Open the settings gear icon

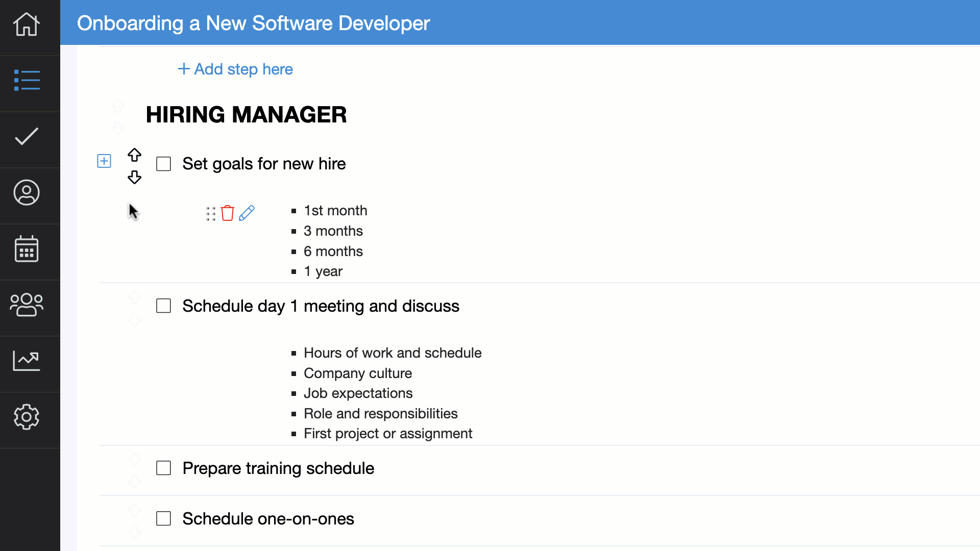[27, 417]
